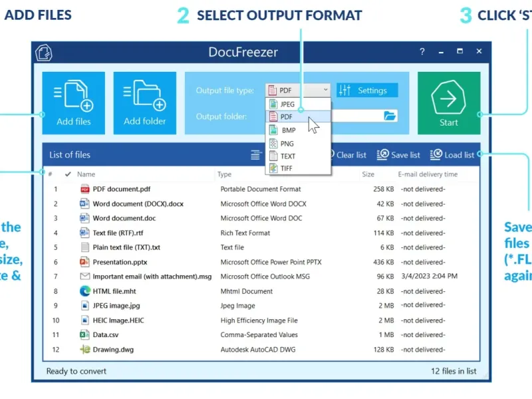Screen dimensions: 532x399
Task: Select row 'HTML file.mht'
Action: click(261, 291)
